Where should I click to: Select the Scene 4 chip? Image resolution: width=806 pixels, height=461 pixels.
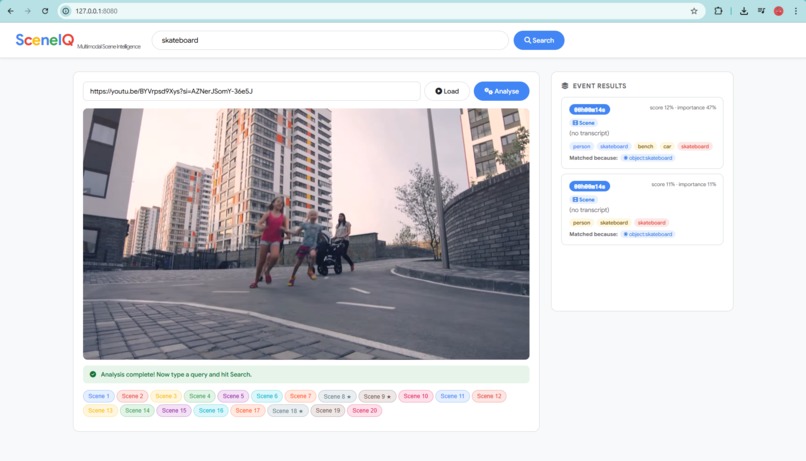(199, 396)
